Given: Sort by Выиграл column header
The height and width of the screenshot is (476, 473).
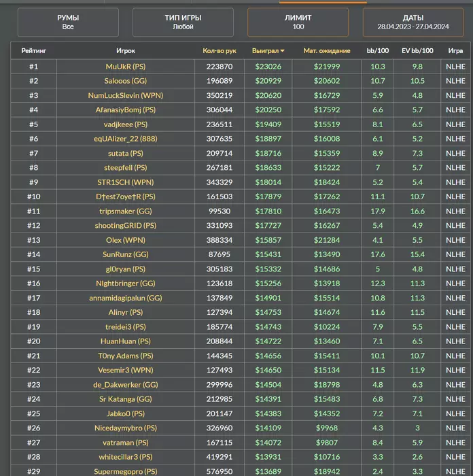Looking at the screenshot, I should click(265, 51).
